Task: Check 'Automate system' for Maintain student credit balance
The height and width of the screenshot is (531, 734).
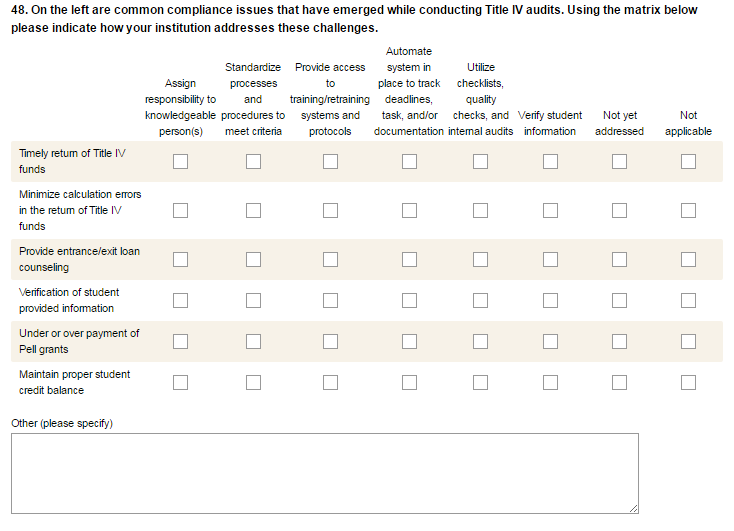Action: (x=409, y=382)
